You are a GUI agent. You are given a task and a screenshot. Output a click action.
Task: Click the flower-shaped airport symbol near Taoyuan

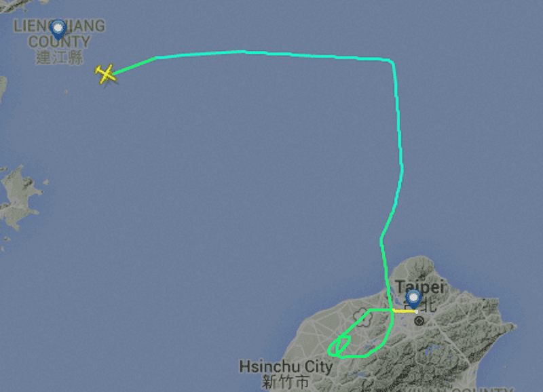click(x=362, y=317)
